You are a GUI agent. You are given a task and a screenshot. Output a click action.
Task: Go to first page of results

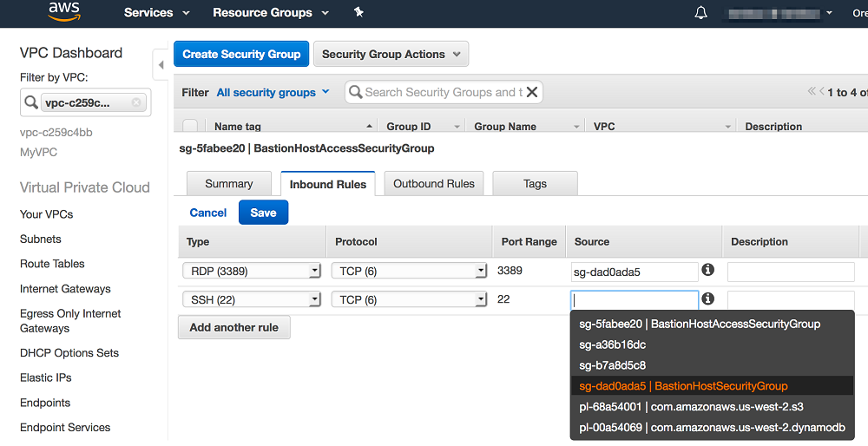(811, 91)
